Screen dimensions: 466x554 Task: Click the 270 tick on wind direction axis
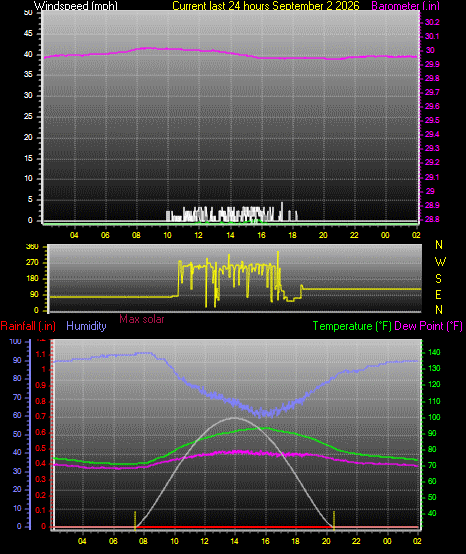tap(33, 263)
